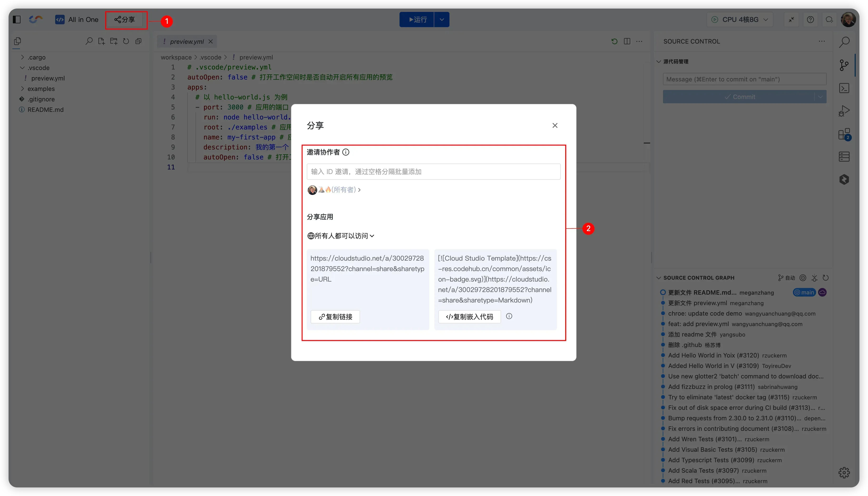868x496 pixels.
Task: Open Run and Debug icon in right sidebar
Action: tap(844, 111)
